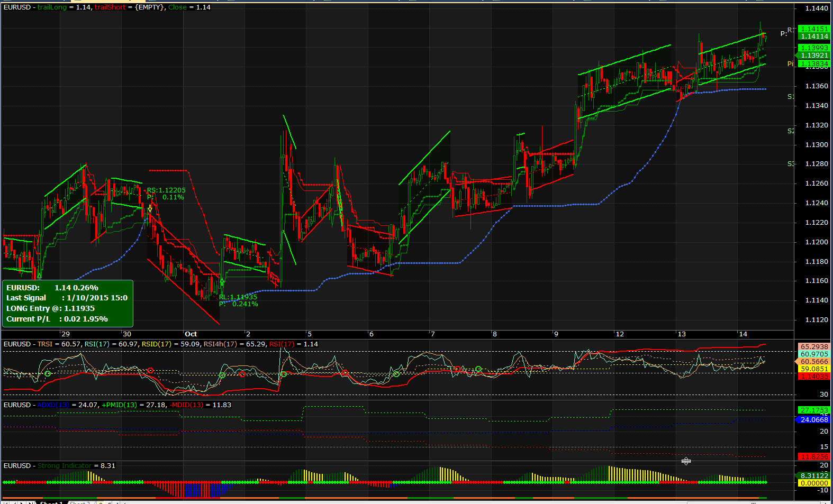Click the red circle marker near date 2 in RSI pane
This screenshot has height=504, width=833.
pyautogui.click(x=242, y=374)
